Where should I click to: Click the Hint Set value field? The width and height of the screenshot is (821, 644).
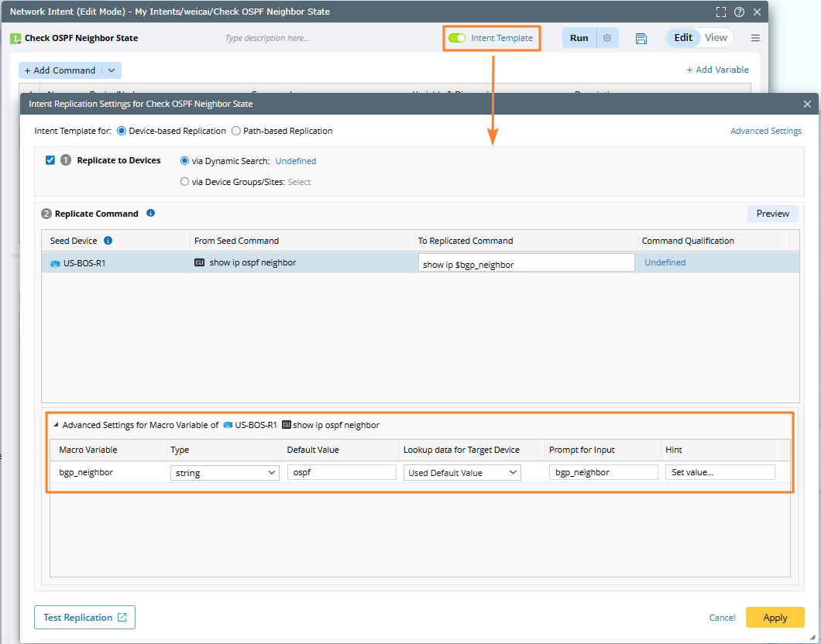[720, 472]
